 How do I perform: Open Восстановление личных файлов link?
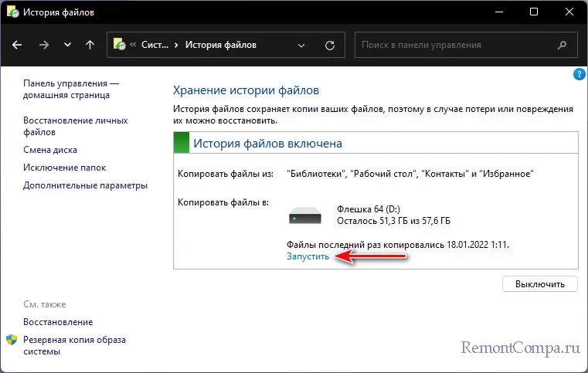tap(75, 127)
